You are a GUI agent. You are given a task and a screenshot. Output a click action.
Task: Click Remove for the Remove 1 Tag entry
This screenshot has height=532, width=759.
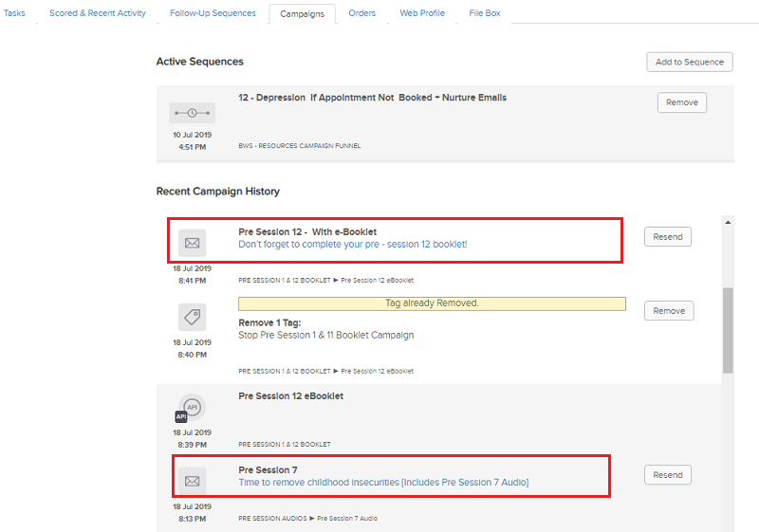coord(668,310)
